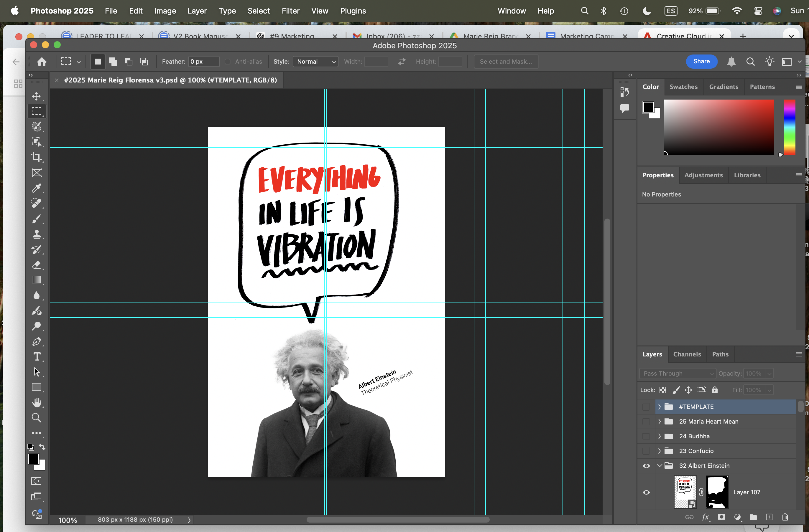This screenshot has height=532, width=809.
Task: Select the Pen tool
Action: [x=36, y=341]
